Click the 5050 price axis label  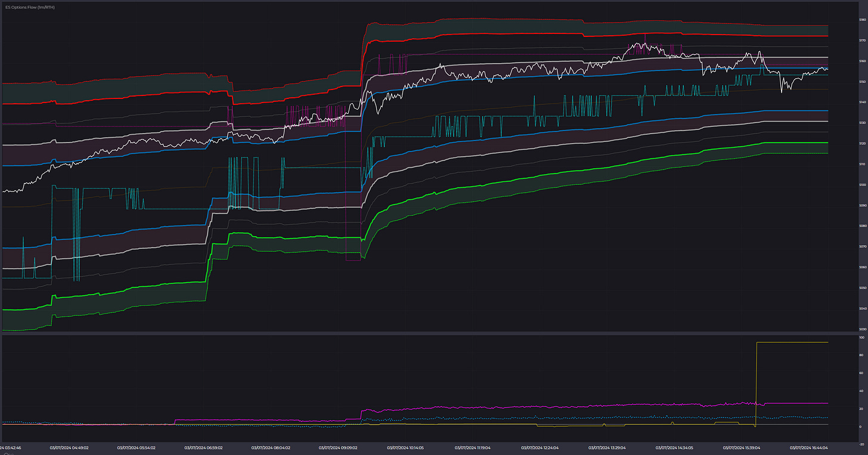pyautogui.click(x=863, y=288)
